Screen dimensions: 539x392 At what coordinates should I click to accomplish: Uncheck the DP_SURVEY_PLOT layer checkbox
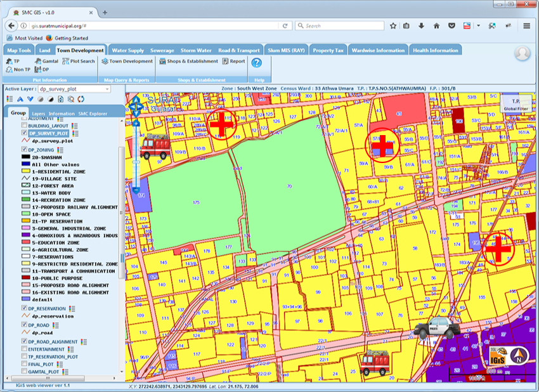pyautogui.click(x=24, y=133)
